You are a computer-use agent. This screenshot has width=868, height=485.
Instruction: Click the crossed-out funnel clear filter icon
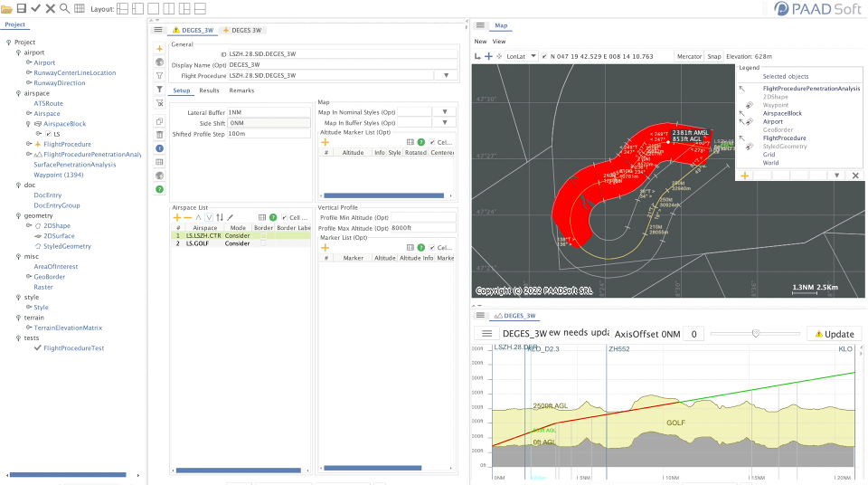pyautogui.click(x=159, y=102)
